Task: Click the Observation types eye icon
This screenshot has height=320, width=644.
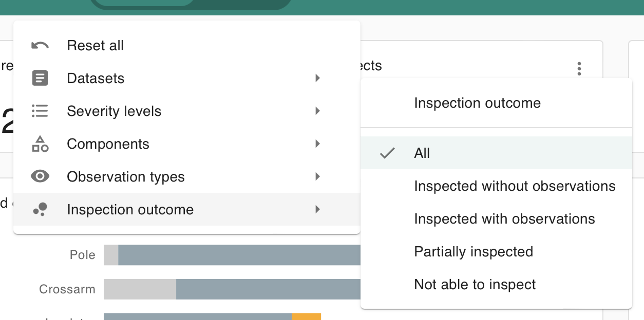Action: click(40, 176)
